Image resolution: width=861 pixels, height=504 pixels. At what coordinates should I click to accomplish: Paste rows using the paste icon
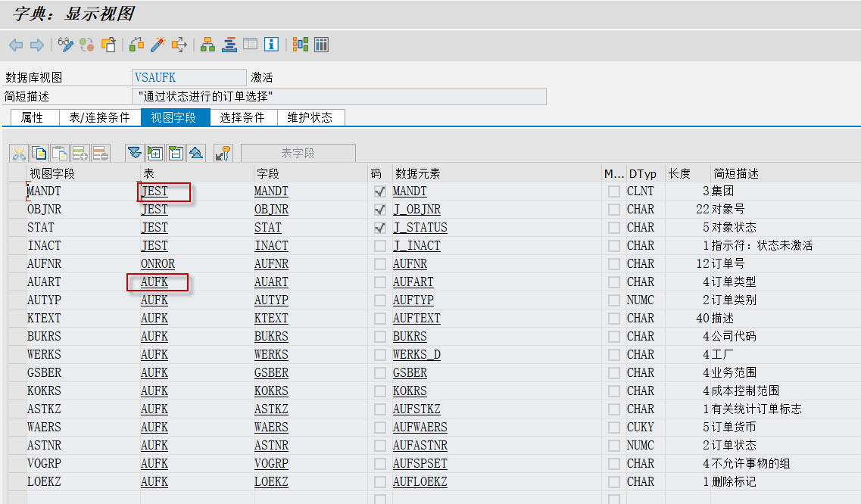click(x=59, y=152)
